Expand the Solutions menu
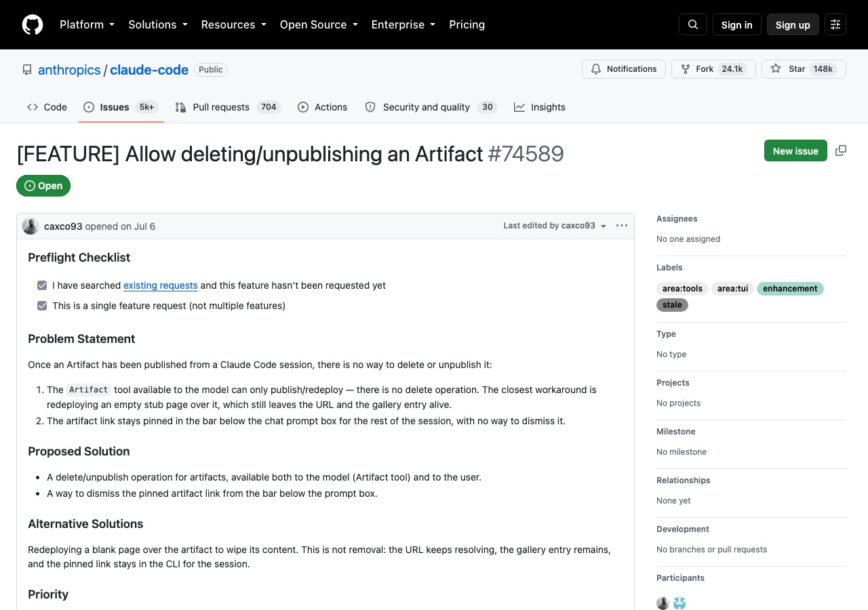Viewport: 868px width, 610px height. click(x=158, y=24)
